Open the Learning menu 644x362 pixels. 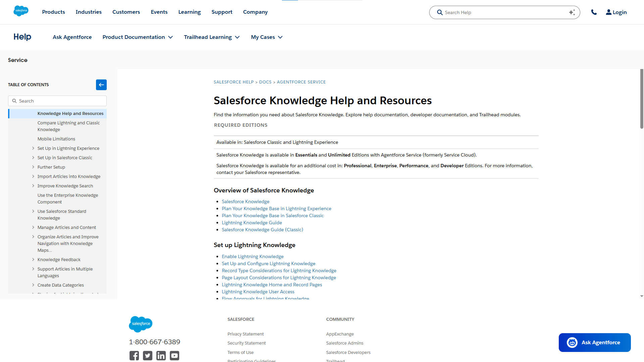190,12
